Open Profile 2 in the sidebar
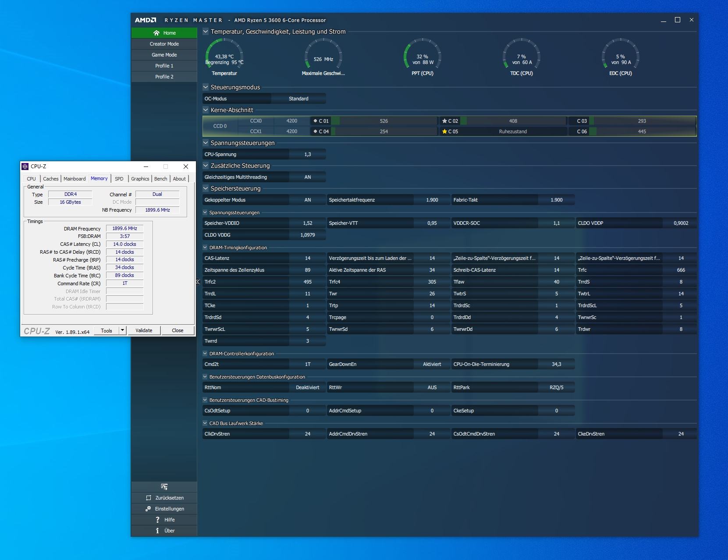The image size is (728, 560). pos(164,77)
